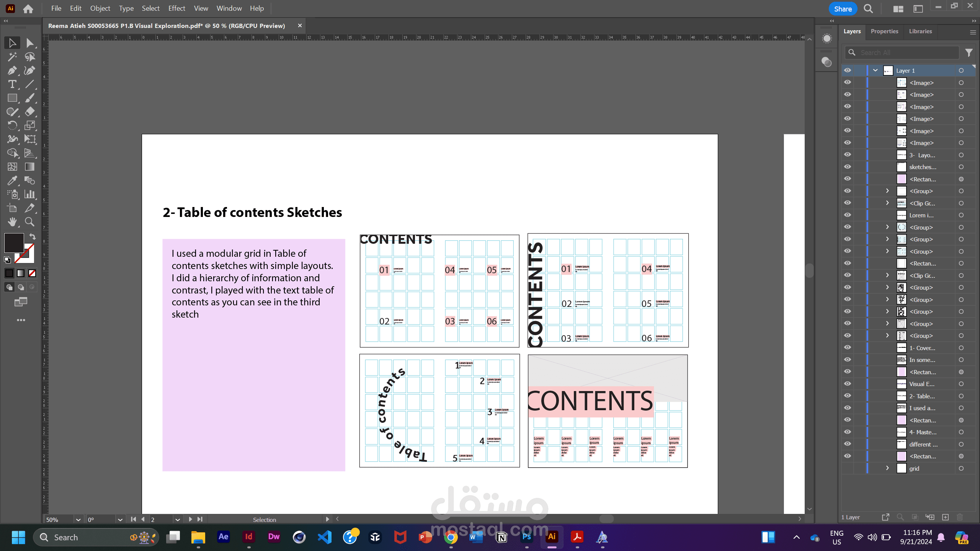Click the Share button
Screen dimensions: 980x551
click(843, 9)
